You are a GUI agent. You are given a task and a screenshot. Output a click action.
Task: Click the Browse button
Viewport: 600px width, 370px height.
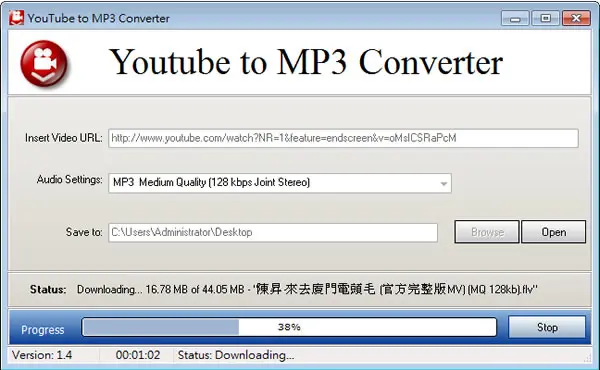[487, 232]
